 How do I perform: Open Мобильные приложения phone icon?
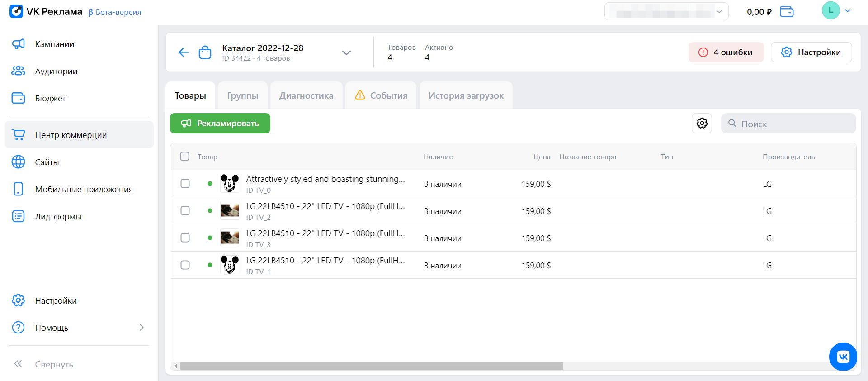(18, 189)
